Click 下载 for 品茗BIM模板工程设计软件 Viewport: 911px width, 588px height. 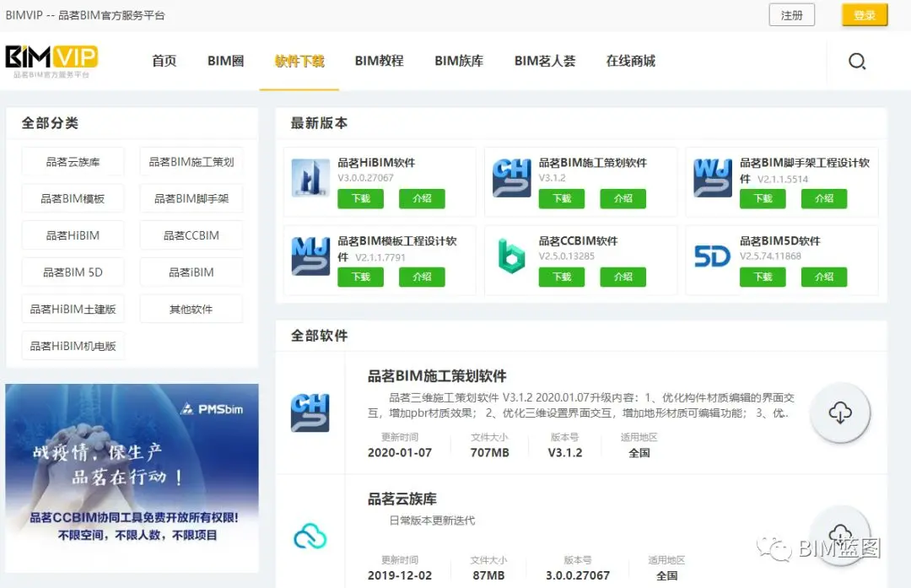coord(360,277)
